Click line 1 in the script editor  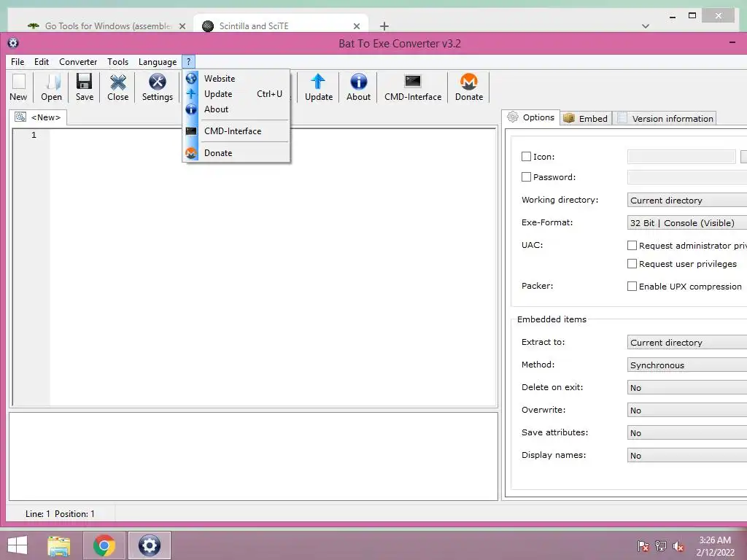(x=273, y=135)
